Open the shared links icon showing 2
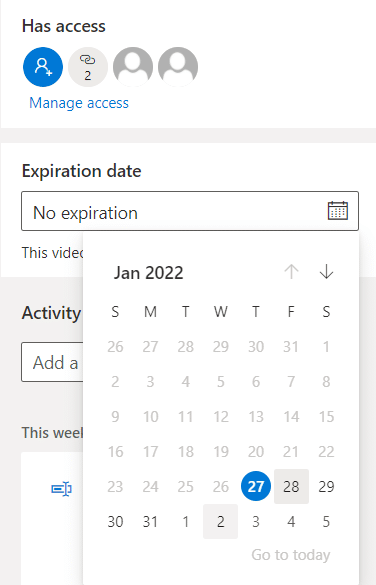 pos(88,67)
